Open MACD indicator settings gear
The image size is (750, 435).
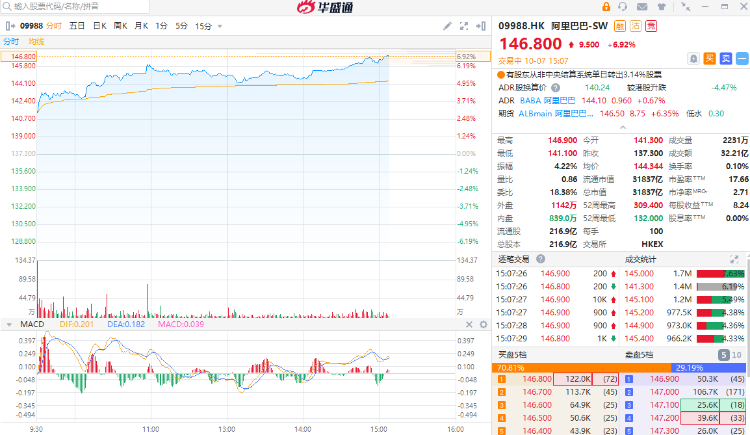[484, 324]
